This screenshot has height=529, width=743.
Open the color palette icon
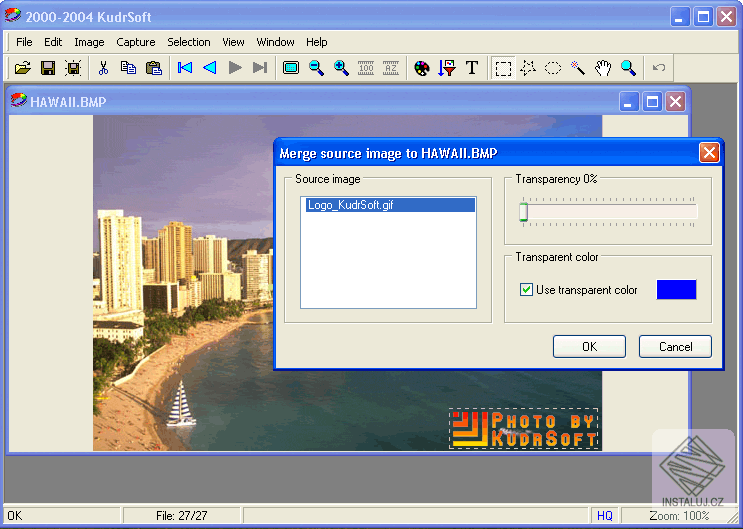click(422, 68)
